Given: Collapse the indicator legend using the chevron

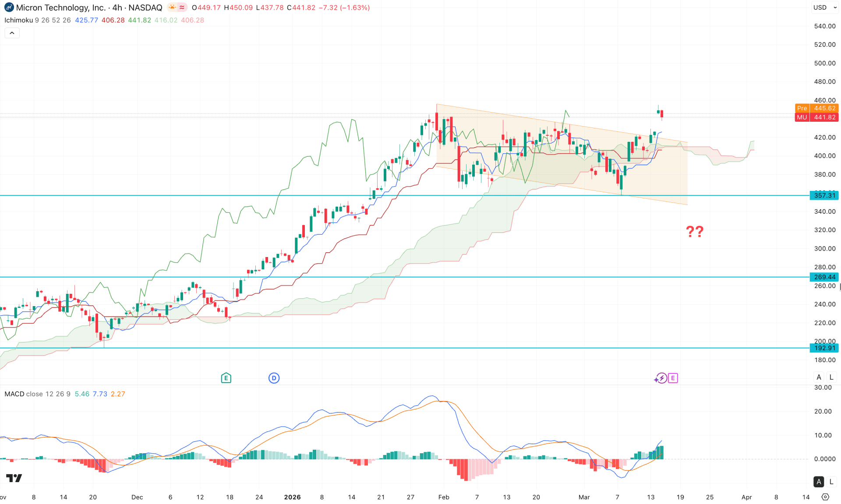Looking at the screenshot, I should pos(12,32).
